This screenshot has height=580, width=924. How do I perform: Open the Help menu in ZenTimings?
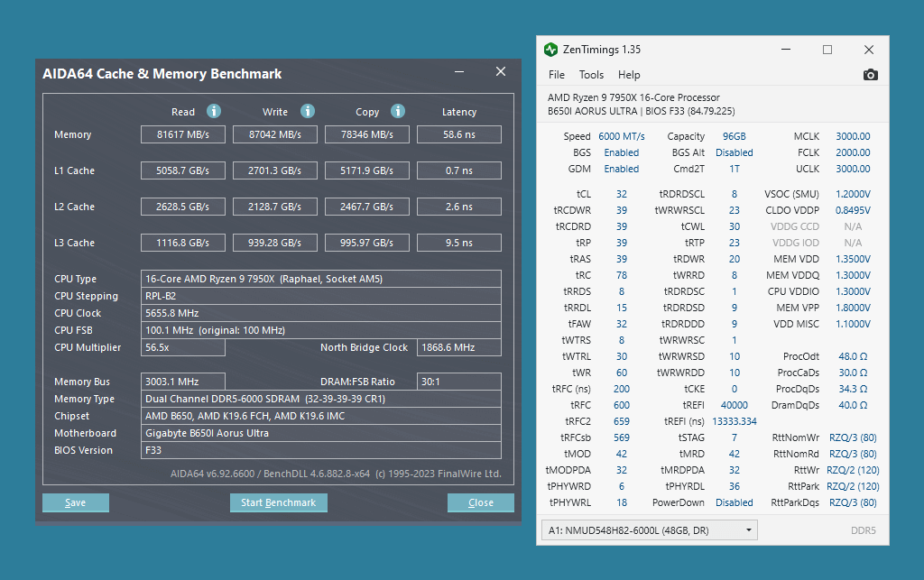[629, 75]
